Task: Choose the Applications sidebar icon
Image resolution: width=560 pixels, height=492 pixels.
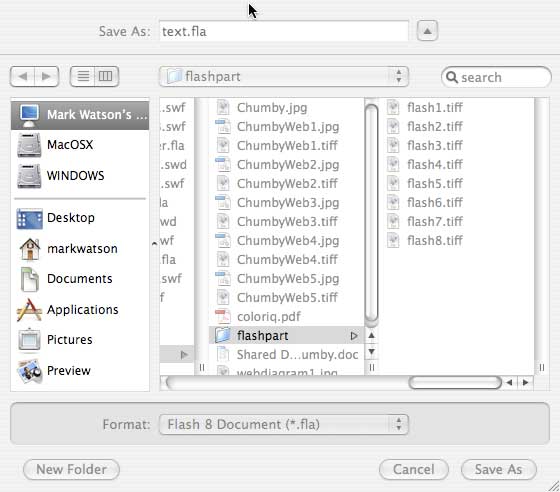Action: click(x=29, y=310)
